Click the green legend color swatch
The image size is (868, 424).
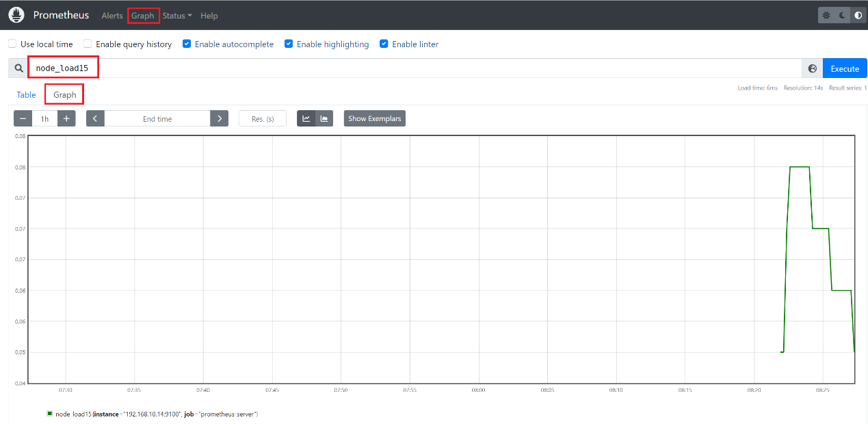click(x=49, y=414)
